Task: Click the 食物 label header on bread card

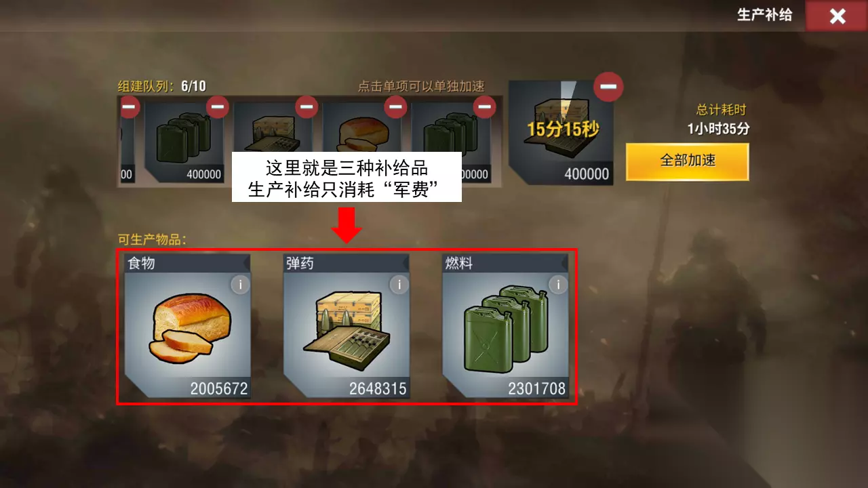Action: pos(142,263)
